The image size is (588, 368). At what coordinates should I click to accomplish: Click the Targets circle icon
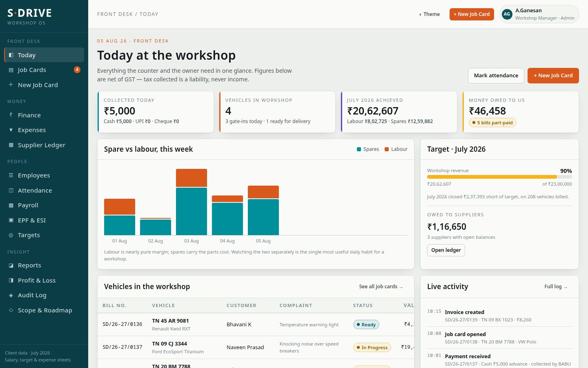coord(11,235)
